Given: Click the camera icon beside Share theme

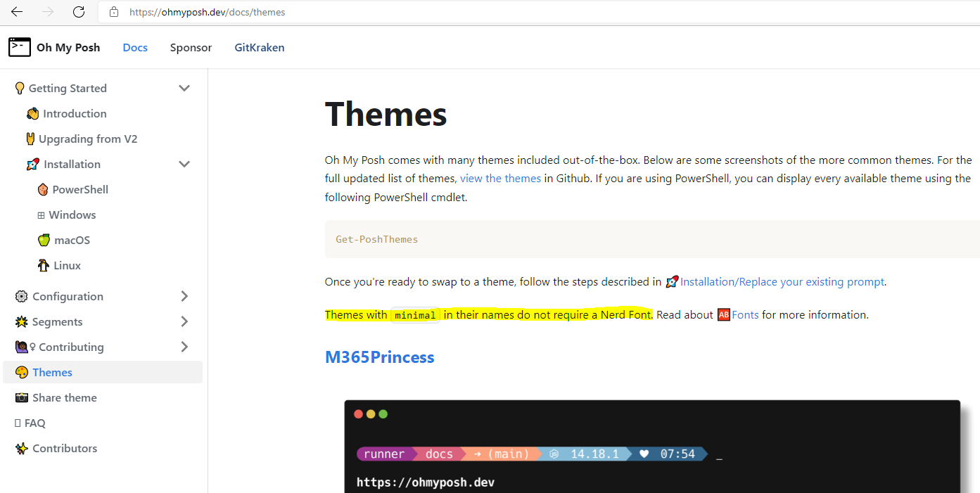Looking at the screenshot, I should [21, 397].
